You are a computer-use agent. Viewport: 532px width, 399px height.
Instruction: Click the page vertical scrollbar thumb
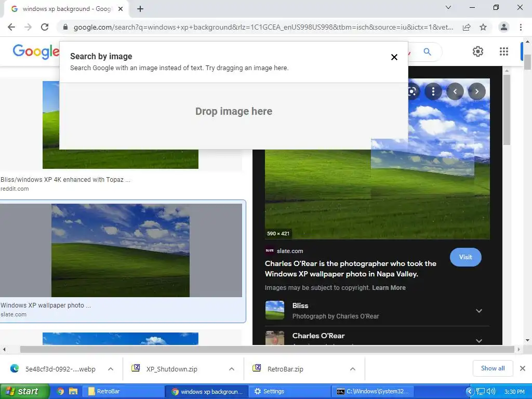(x=527, y=62)
